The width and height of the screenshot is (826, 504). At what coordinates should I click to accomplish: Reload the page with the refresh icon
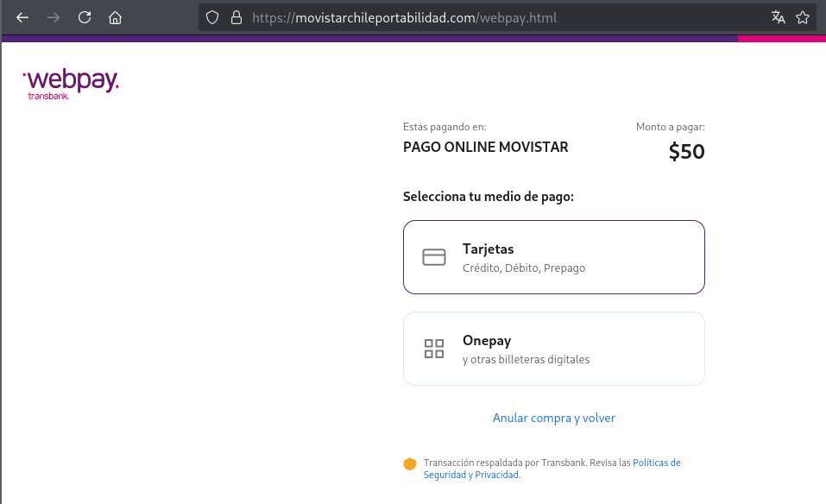coord(85,17)
